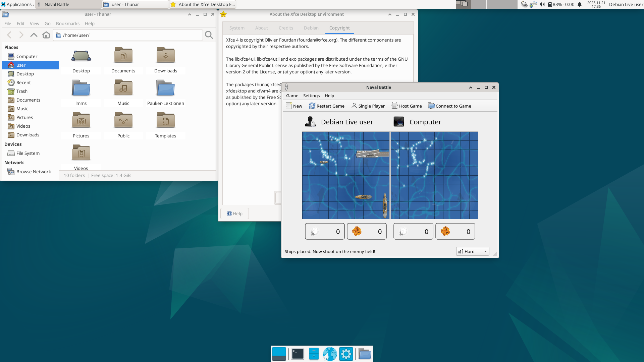Click the Debian Live user avatar icon
This screenshot has height=362, width=644.
click(310, 122)
